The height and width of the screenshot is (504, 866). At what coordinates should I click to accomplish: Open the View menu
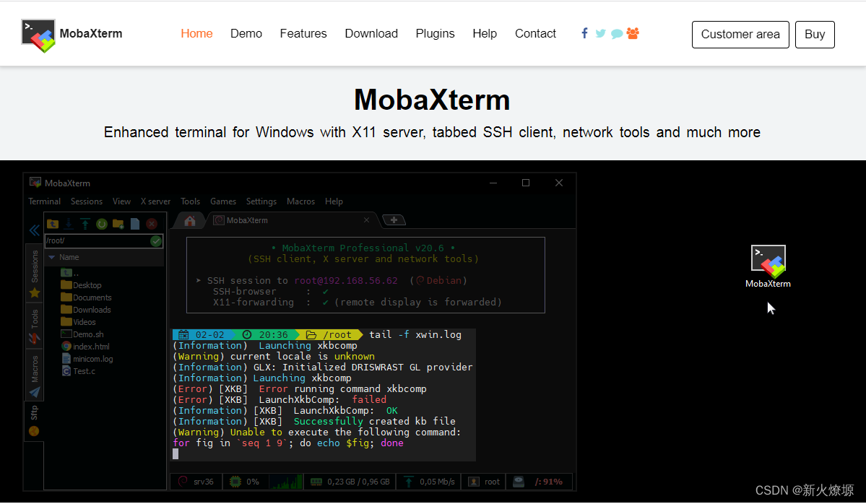point(121,201)
